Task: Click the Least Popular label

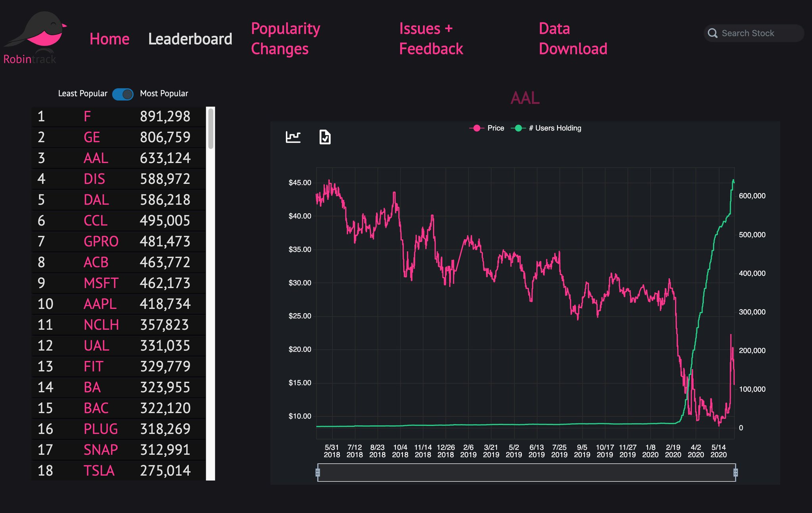Action: [82, 94]
